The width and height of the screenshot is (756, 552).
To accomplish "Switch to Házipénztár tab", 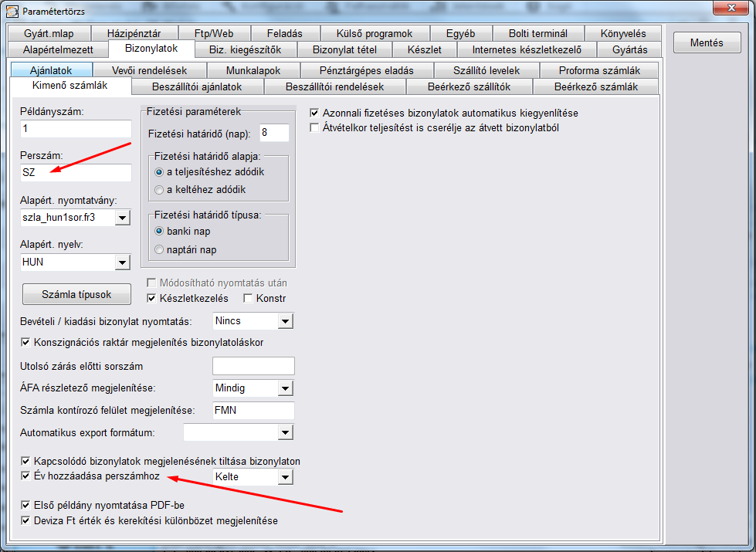I will (134, 33).
